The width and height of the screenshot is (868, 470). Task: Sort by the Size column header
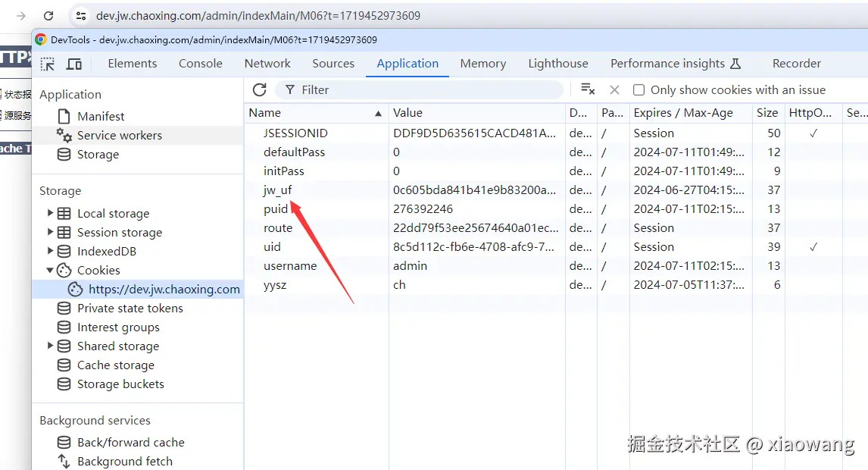click(768, 113)
